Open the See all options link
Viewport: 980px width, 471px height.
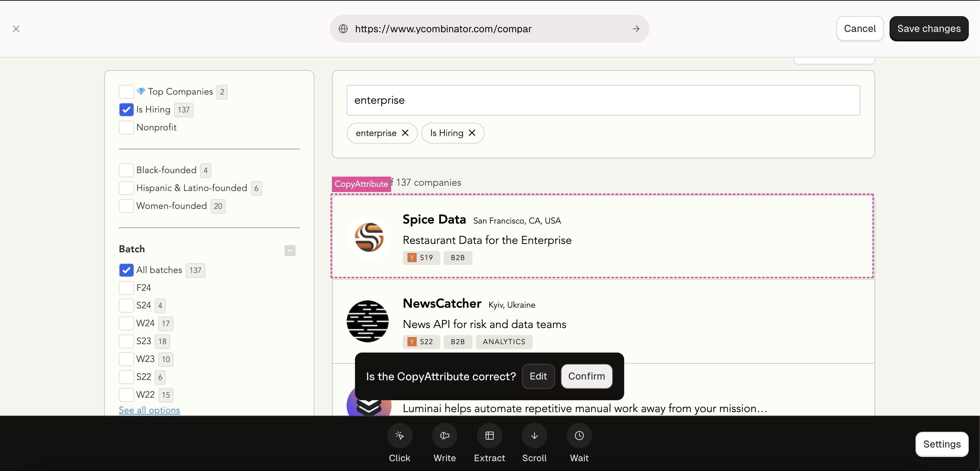coord(149,410)
